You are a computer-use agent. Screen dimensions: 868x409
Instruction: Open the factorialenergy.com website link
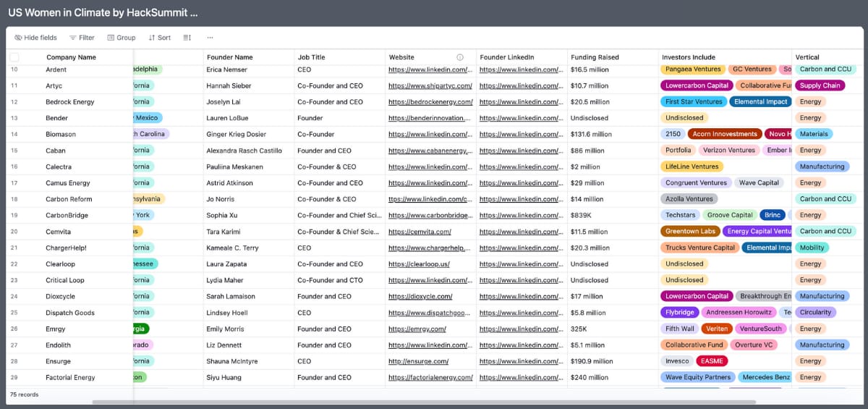430,377
